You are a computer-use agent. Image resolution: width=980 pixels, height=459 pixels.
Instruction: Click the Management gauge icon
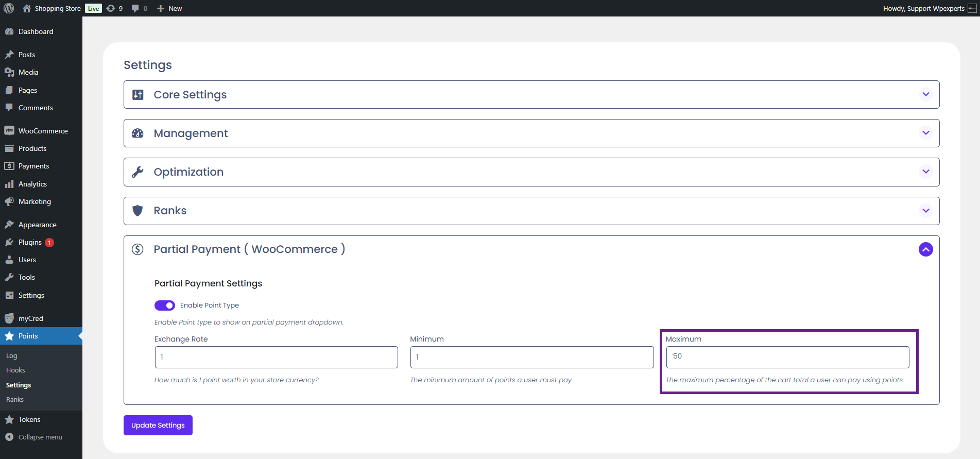pyautogui.click(x=138, y=133)
